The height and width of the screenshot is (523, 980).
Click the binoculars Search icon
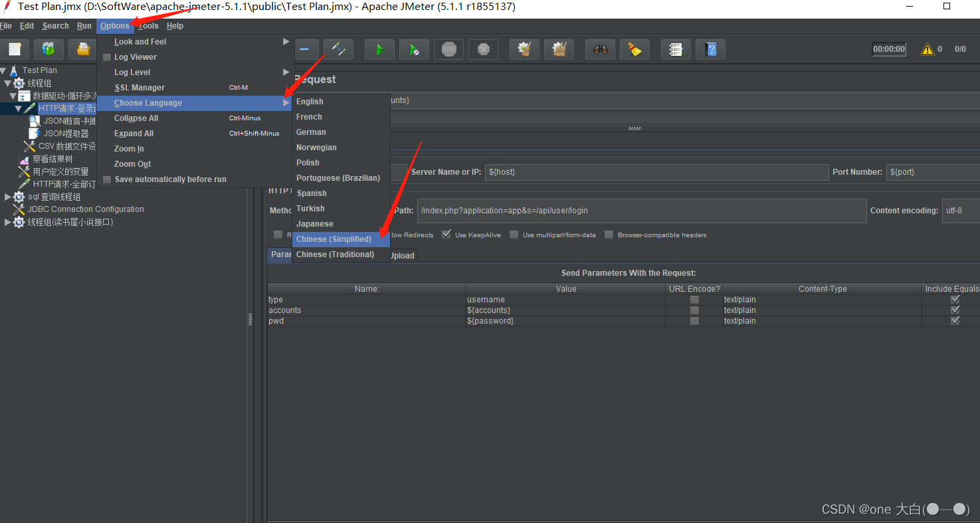tap(601, 49)
